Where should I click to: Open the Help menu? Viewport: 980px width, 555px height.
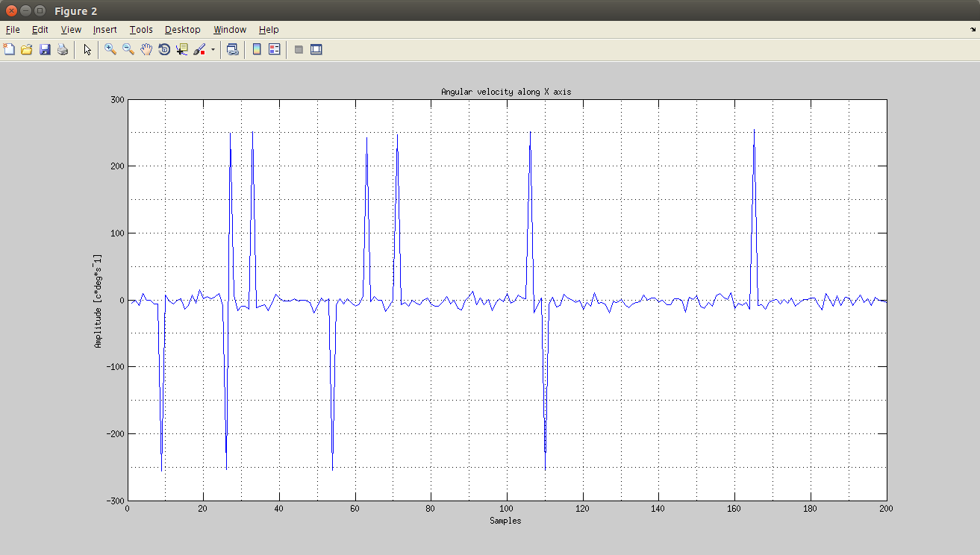tap(269, 30)
